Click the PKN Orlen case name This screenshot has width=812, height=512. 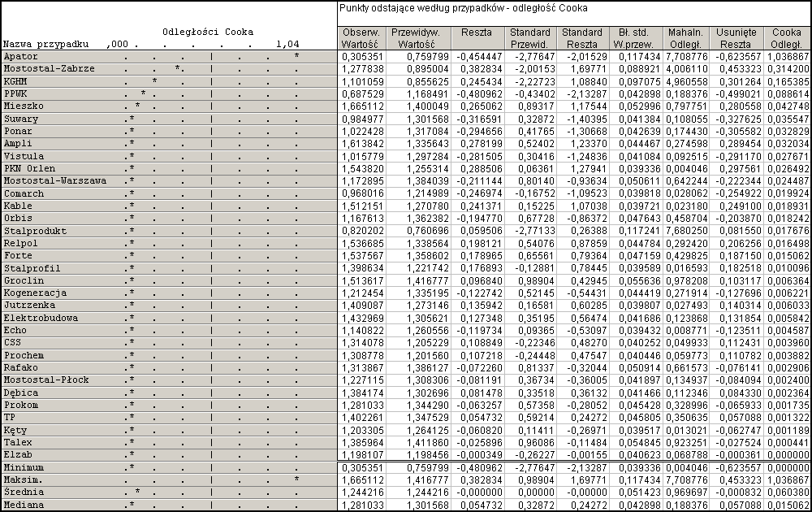point(29,168)
